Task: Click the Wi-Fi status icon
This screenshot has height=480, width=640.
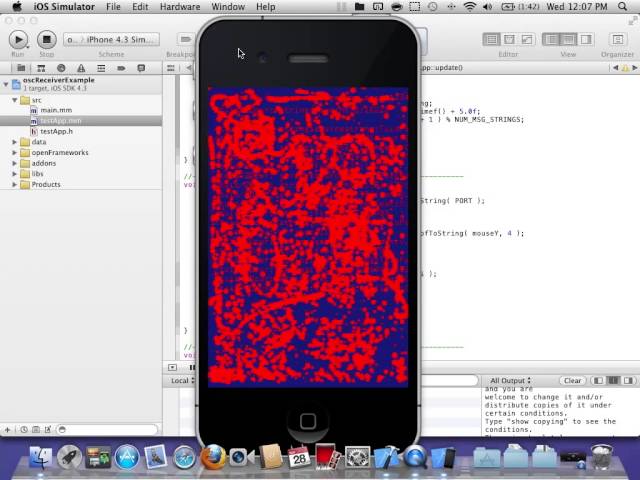Action: tap(470, 7)
